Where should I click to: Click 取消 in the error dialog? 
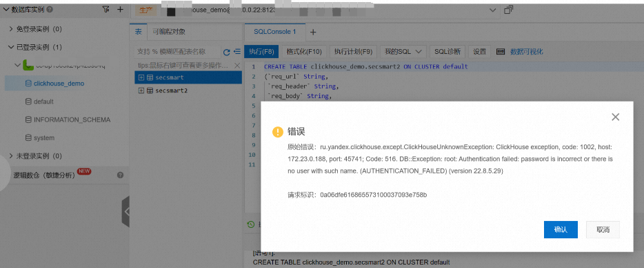point(603,230)
